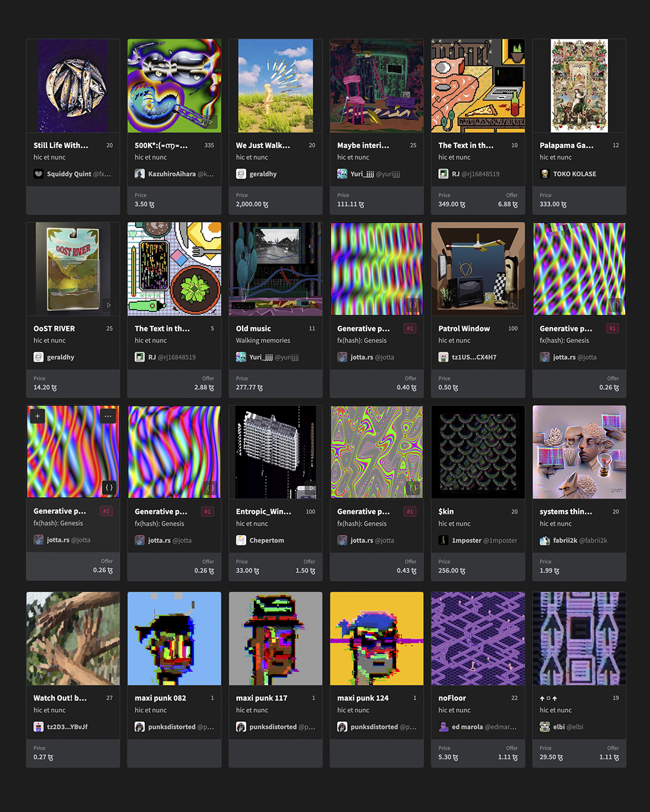The width and height of the screenshot is (650, 812).
Task: Click the Squiddy Quint avatar icon
Action: coord(39,174)
